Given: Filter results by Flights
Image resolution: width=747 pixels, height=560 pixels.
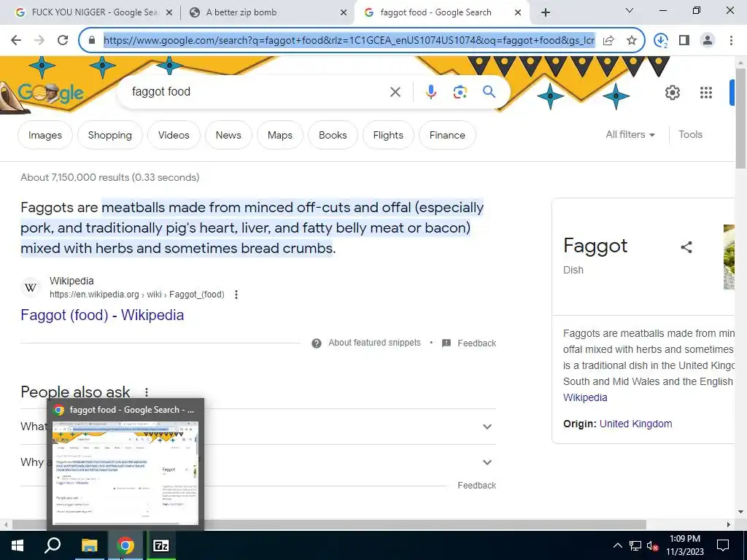Looking at the screenshot, I should pos(388,135).
